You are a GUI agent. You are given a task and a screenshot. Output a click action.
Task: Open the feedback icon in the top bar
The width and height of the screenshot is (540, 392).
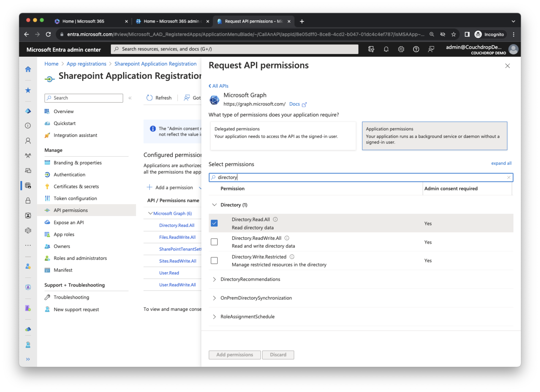coord(431,49)
